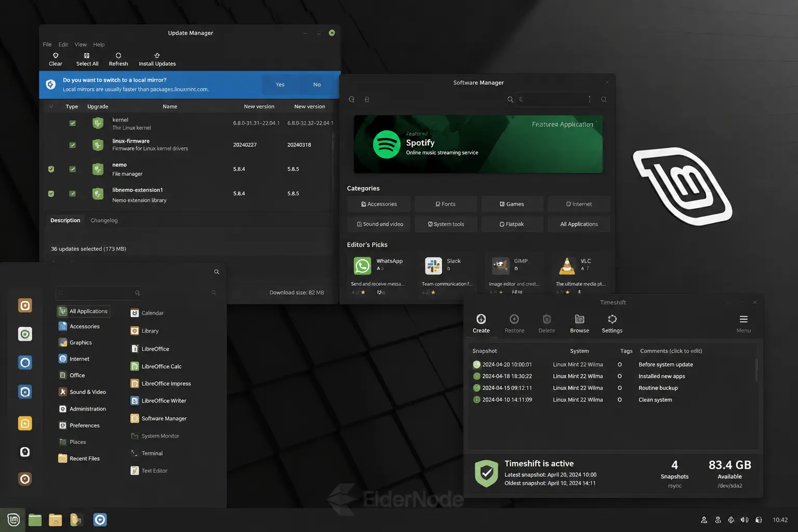Click Yes to switch to local mirror
798x532 pixels.
pyautogui.click(x=280, y=85)
